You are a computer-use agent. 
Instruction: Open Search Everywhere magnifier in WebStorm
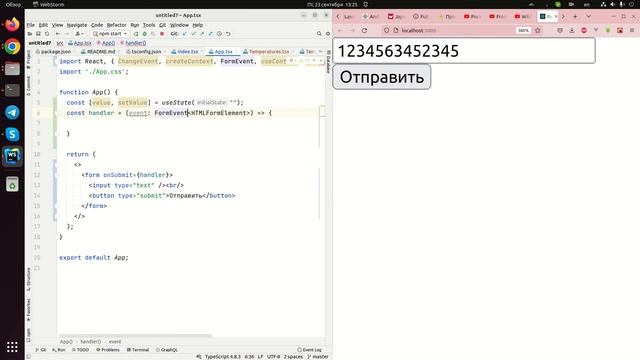319,34
